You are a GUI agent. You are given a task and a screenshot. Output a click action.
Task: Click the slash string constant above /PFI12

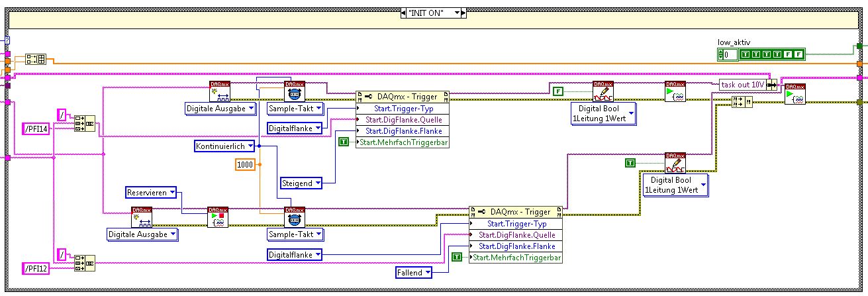[62, 254]
